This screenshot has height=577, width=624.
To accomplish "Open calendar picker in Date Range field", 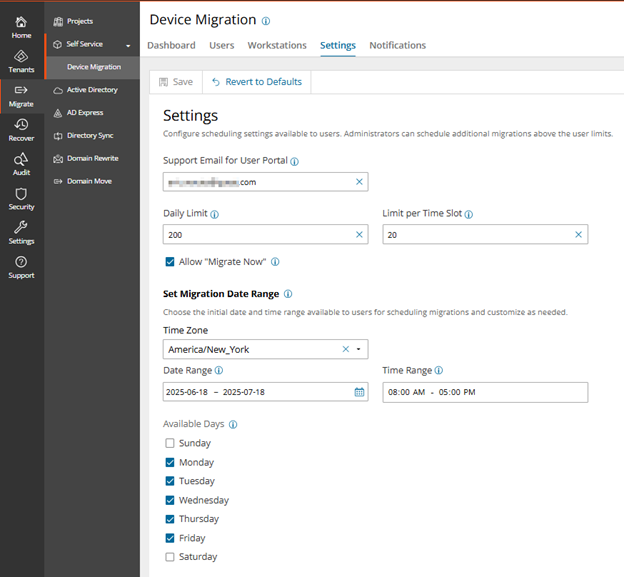I will 359,392.
